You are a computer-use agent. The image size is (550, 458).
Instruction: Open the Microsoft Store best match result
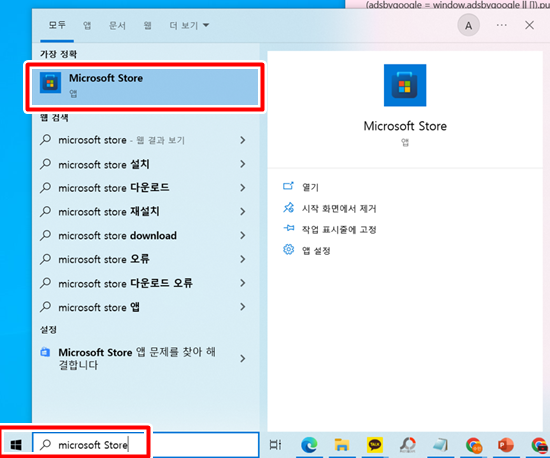point(145,87)
